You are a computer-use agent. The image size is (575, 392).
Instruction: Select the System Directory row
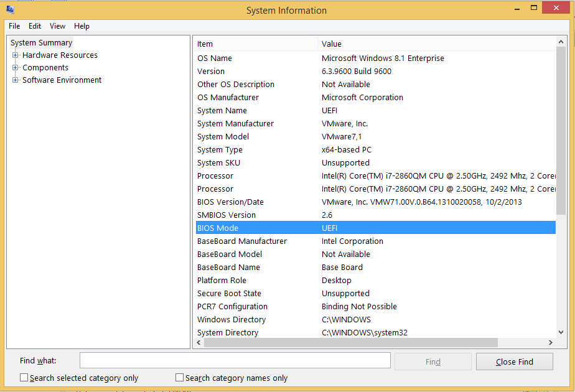(x=376, y=333)
